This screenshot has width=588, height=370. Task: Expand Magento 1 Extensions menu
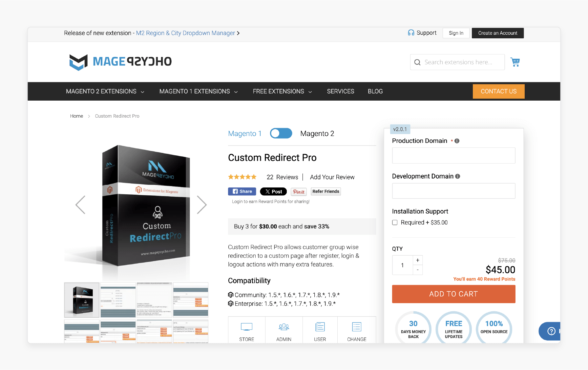pyautogui.click(x=199, y=91)
